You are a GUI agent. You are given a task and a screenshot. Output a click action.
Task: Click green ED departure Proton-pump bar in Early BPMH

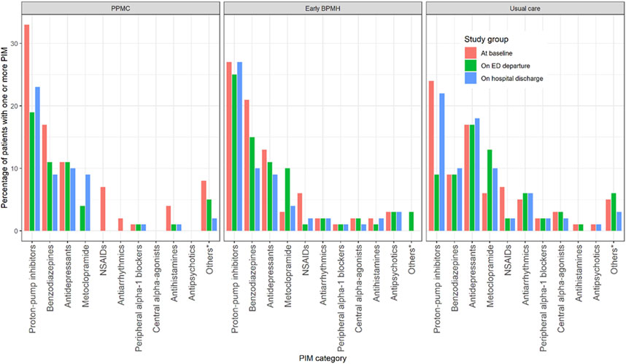tap(234, 152)
